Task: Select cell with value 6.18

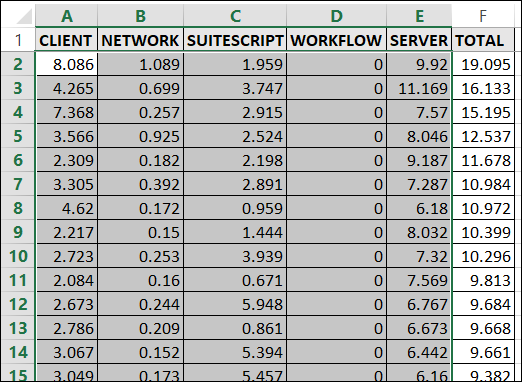Action: tap(419, 208)
